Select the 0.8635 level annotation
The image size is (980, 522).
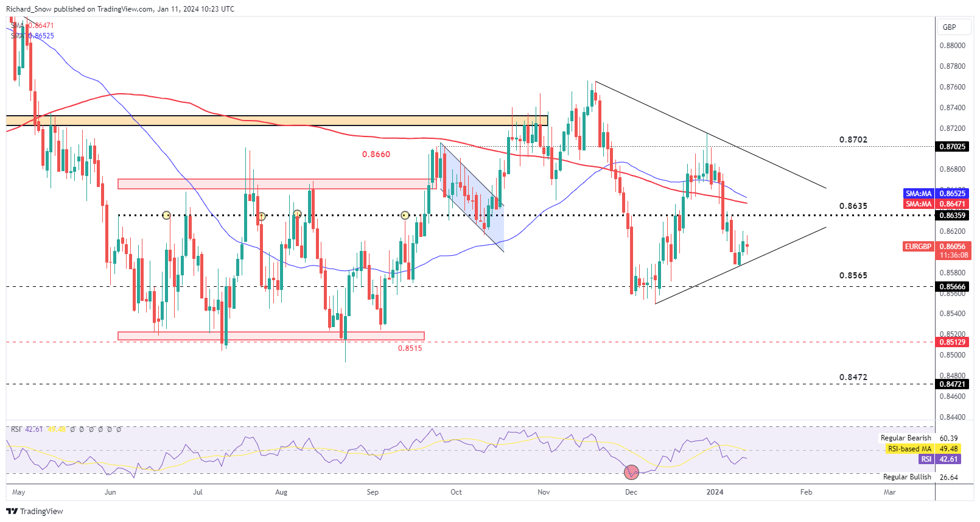(853, 206)
